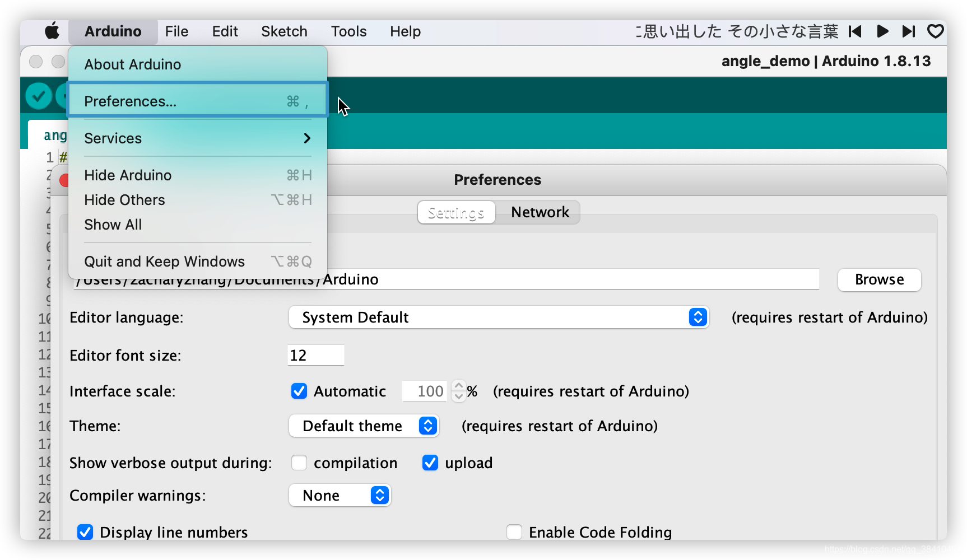Screen dimensions: 967x560
Task: Close the Preferences dialog with red button
Action: click(64, 180)
